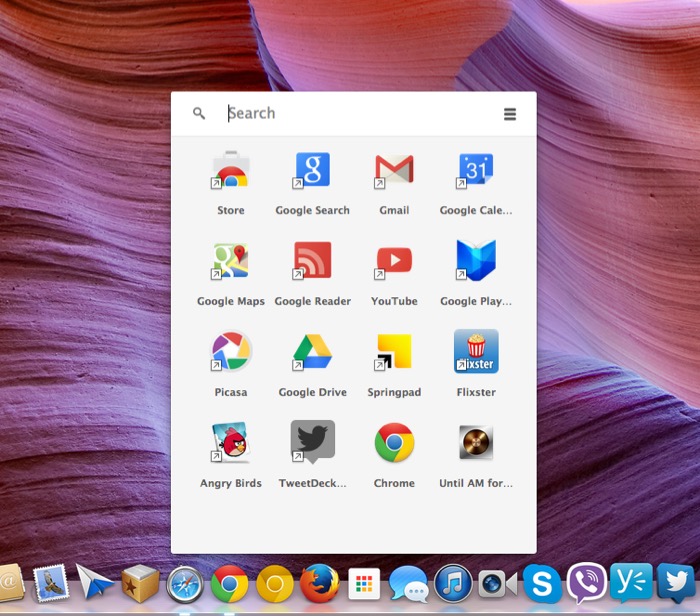700x616 pixels.
Task: Open Yammer from the Dock
Action: [x=631, y=582]
